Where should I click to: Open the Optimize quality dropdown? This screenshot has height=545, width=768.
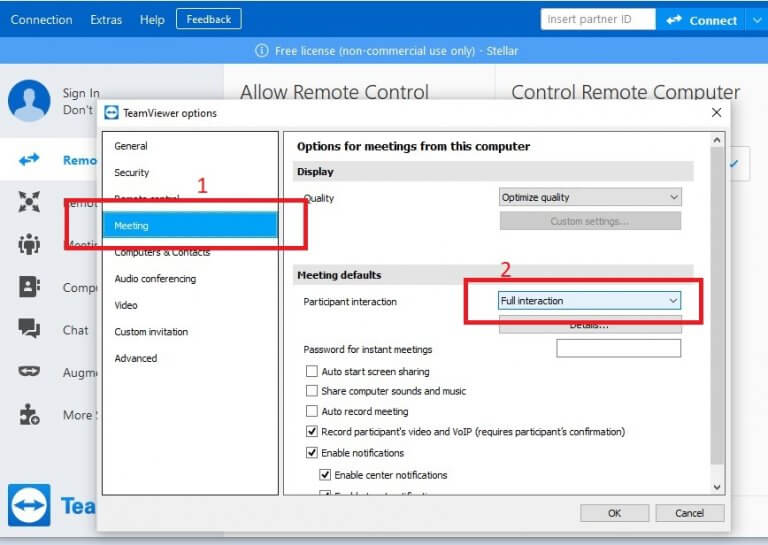pos(590,197)
